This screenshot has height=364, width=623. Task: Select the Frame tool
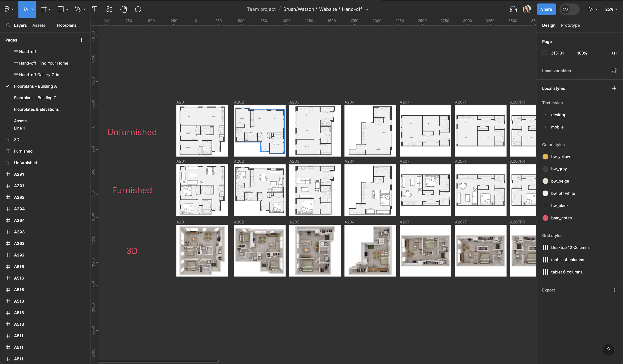click(44, 9)
